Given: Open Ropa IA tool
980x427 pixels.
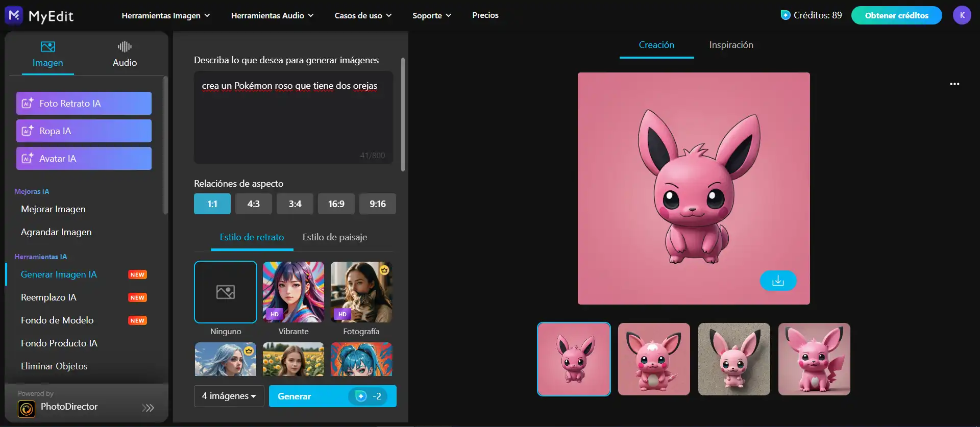Looking at the screenshot, I should coord(84,131).
